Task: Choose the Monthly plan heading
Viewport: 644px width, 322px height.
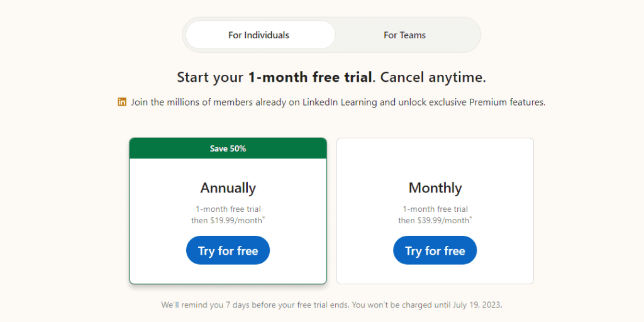Action: point(435,187)
